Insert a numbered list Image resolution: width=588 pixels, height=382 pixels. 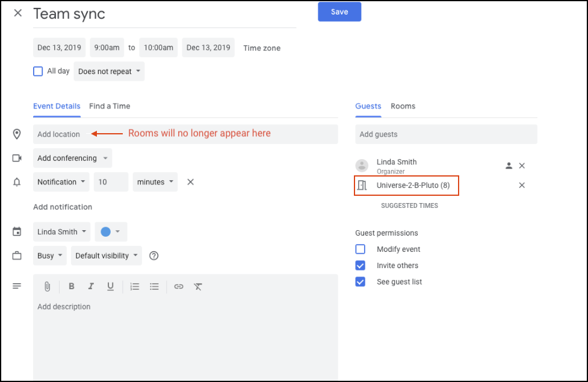[135, 287]
